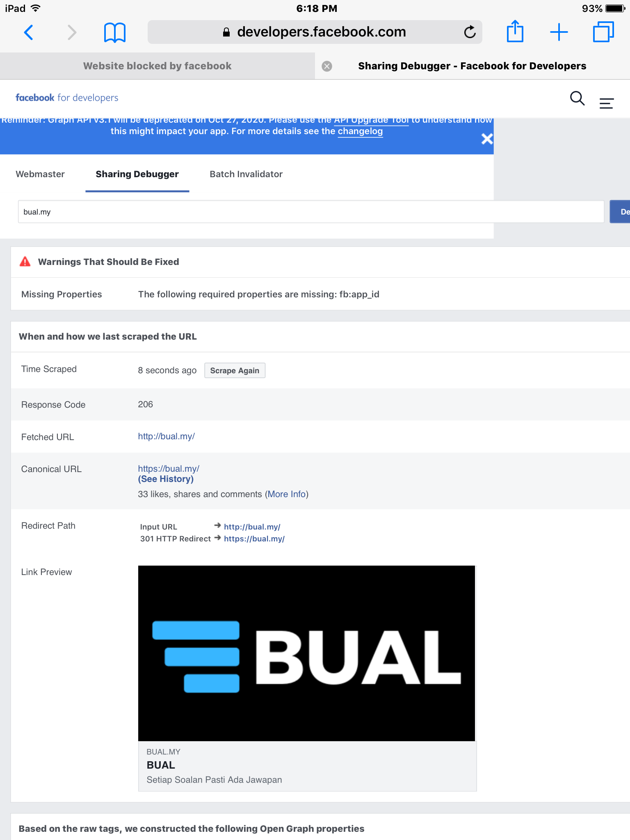Focus the URL input containing bual.my
This screenshot has height=840, width=630.
(x=311, y=212)
